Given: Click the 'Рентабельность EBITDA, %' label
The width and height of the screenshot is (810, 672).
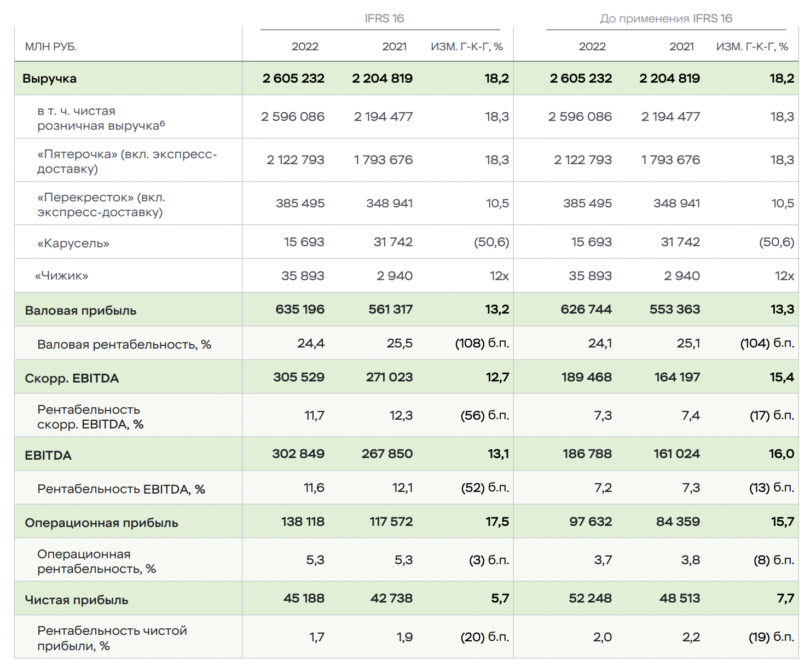Looking at the screenshot, I should coord(121,489).
